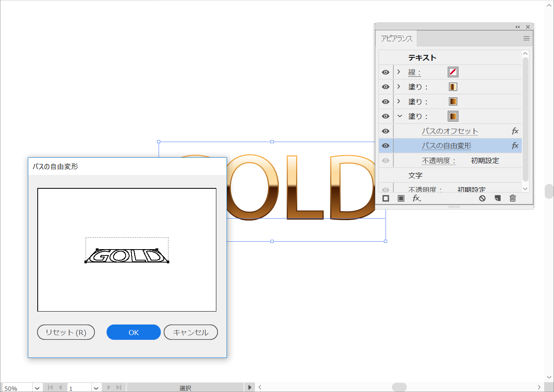Hide the 線 stroke attribute
The image size is (554, 392).
(386, 72)
